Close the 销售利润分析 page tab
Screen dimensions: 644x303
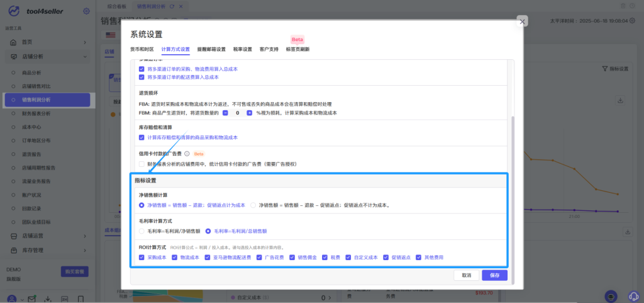[180, 6]
